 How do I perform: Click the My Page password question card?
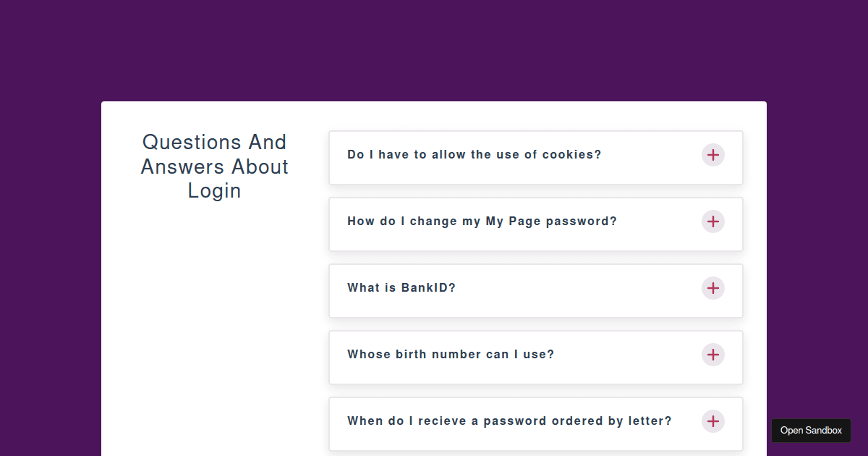coord(535,224)
